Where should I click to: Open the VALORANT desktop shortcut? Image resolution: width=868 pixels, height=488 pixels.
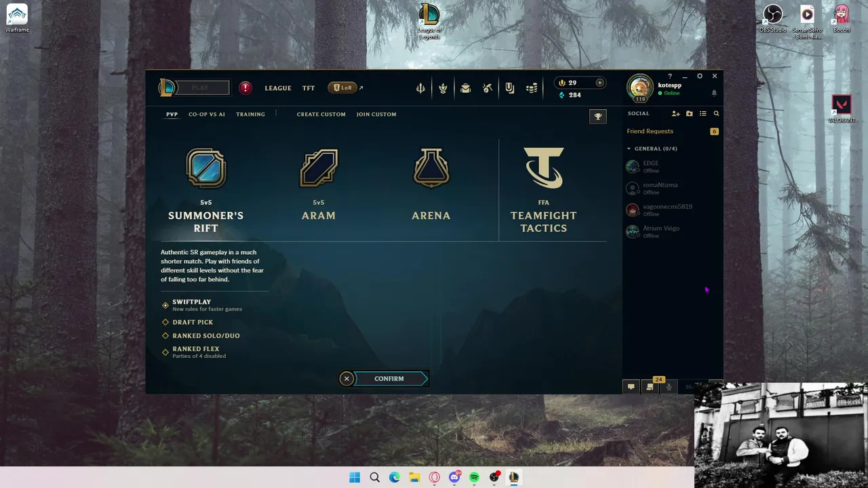click(x=842, y=108)
